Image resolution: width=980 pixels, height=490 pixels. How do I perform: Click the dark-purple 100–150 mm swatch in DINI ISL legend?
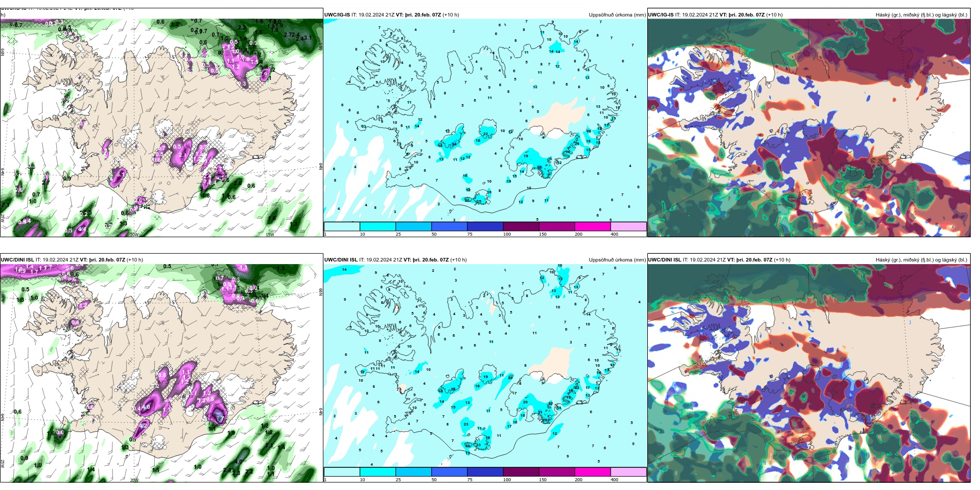pos(521,472)
